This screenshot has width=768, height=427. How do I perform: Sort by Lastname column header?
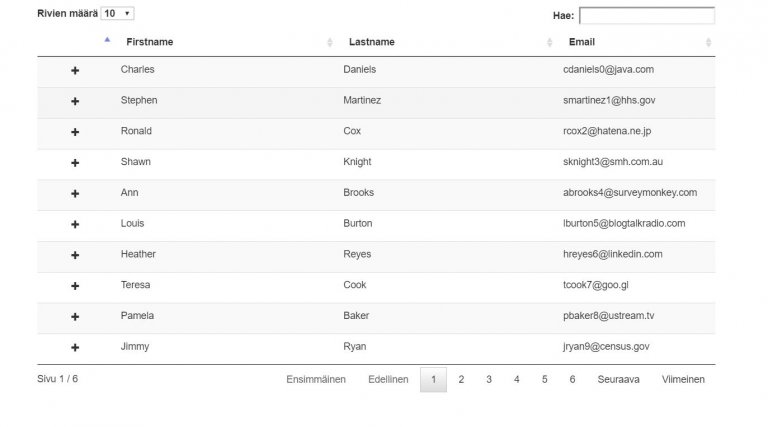(x=372, y=42)
